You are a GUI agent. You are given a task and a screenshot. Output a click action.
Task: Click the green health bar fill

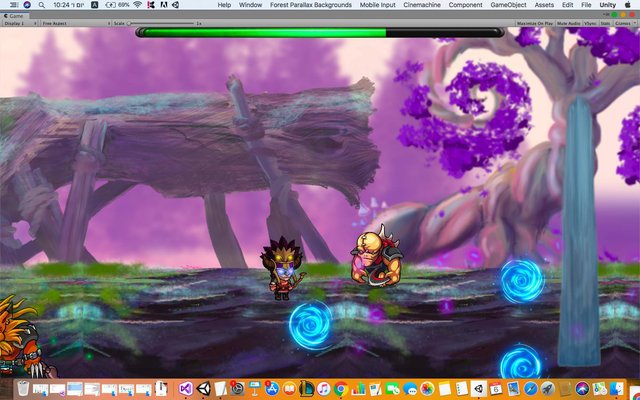(x=265, y=33)
